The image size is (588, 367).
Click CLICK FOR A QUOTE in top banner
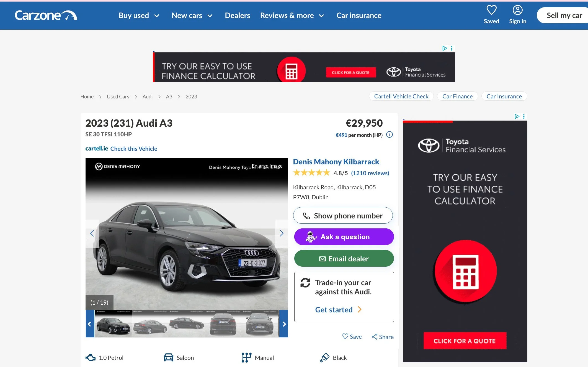pos(351,73)
